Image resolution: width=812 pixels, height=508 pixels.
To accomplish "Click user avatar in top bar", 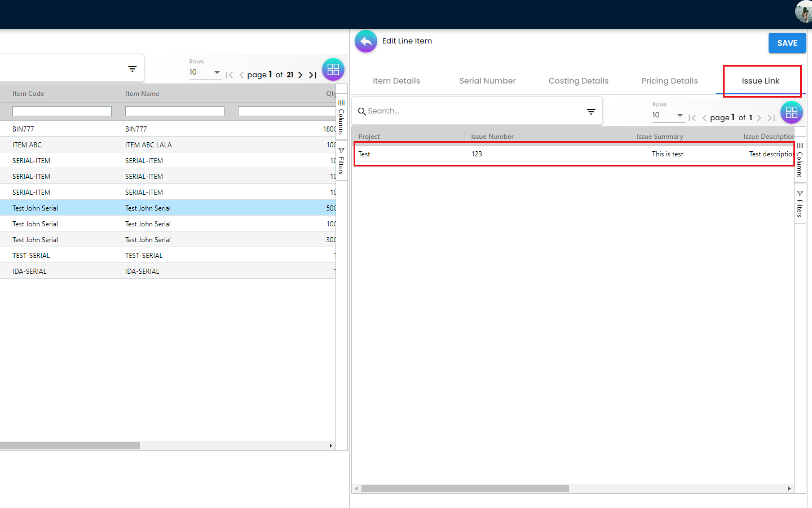I will pyautogui.click(x=804, y=11).
